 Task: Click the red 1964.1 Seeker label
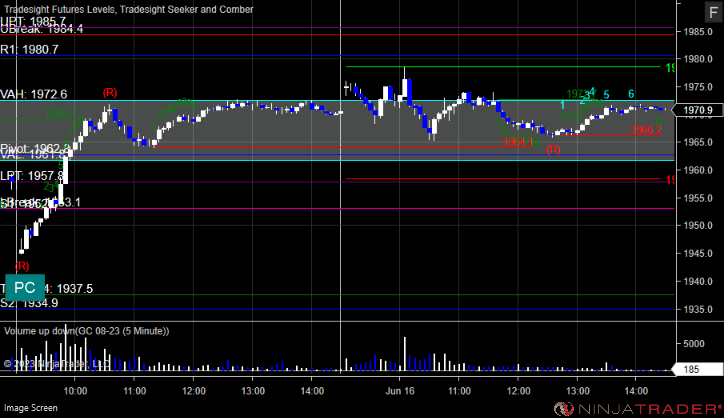(x=518, y=142)
